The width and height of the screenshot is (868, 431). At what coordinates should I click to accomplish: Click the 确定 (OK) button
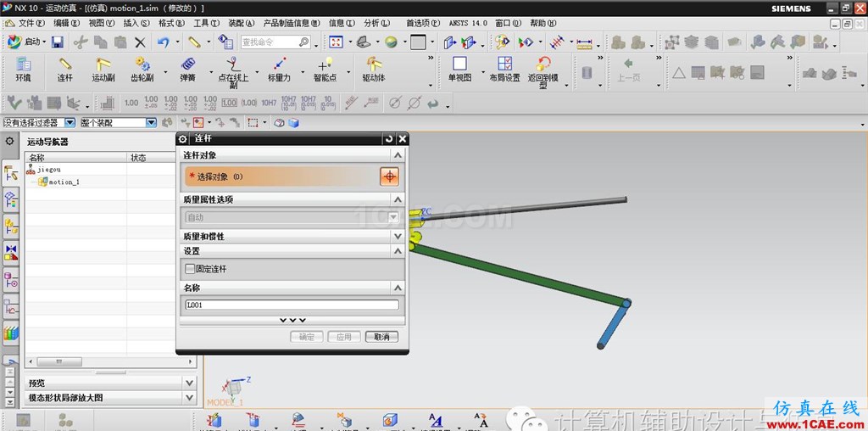click(x=307, y=337)
